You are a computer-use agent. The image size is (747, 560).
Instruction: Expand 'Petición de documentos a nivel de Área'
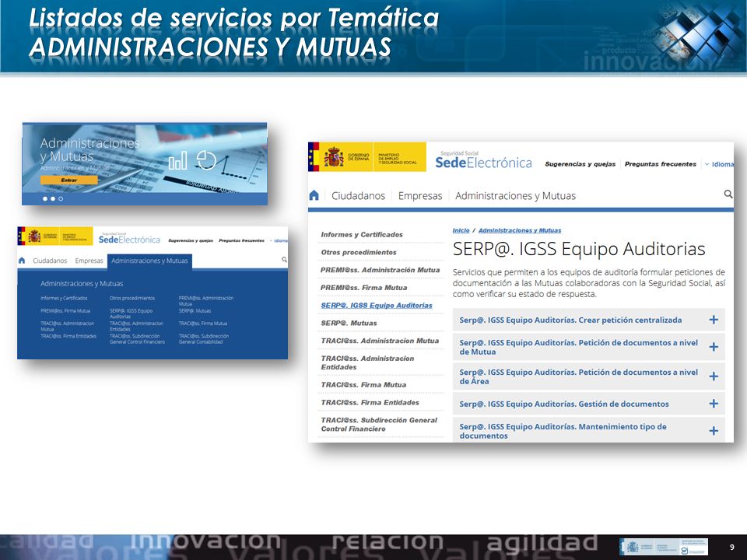pyautogui.click(x=714, y=376)
